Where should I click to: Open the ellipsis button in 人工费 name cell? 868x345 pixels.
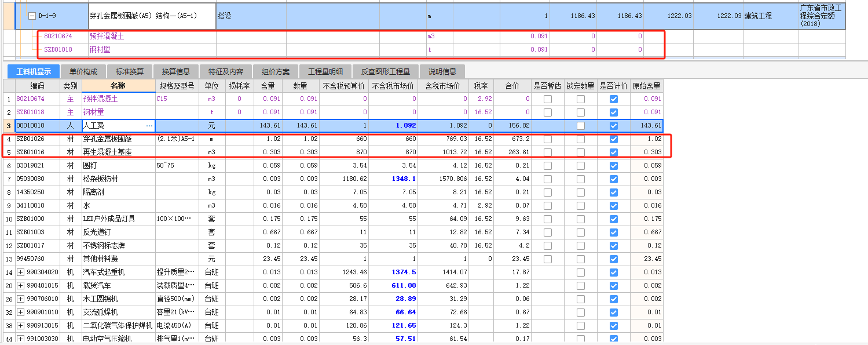149,125
